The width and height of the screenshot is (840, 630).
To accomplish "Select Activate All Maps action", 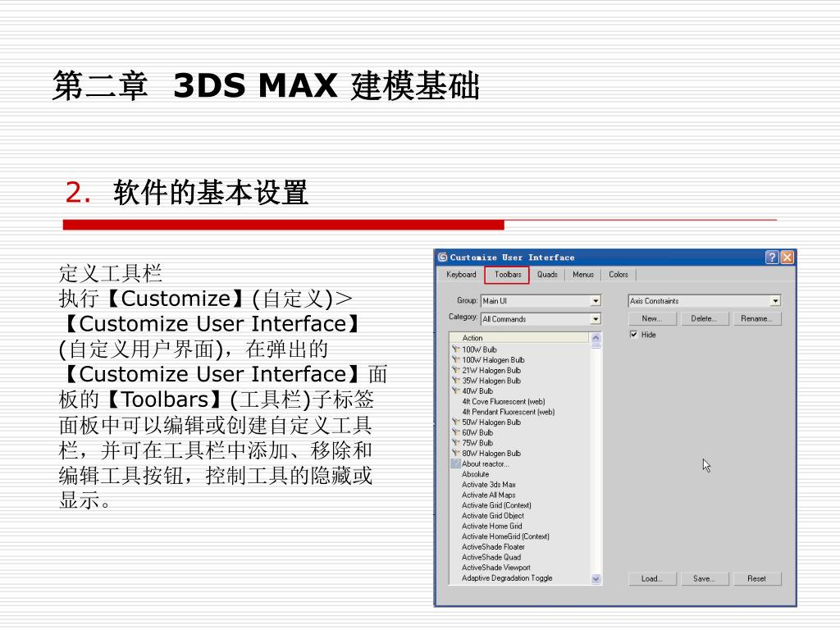I will tap(489, 495).
